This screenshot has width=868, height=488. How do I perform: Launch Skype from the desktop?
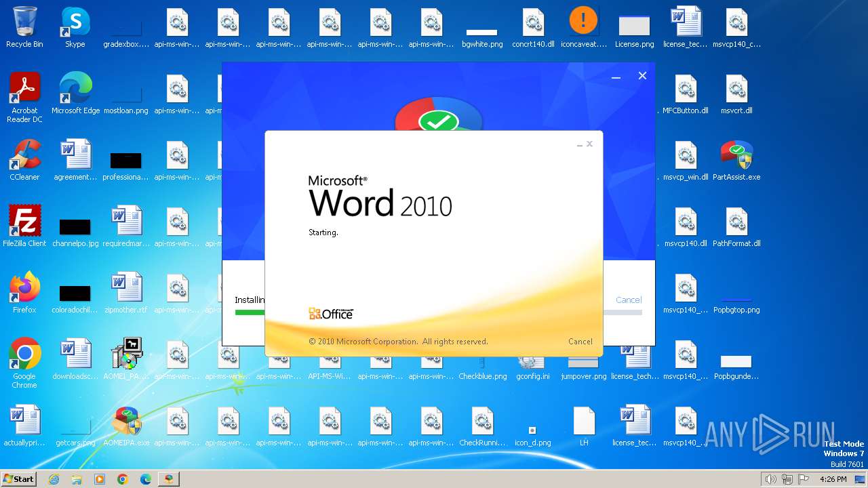75,28
